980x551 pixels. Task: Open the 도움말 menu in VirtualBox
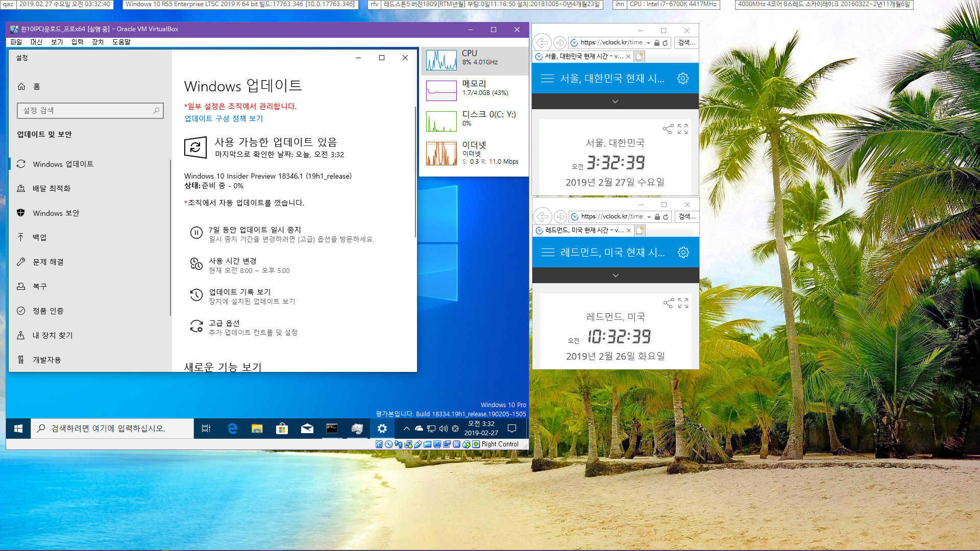tap(121, 42)
